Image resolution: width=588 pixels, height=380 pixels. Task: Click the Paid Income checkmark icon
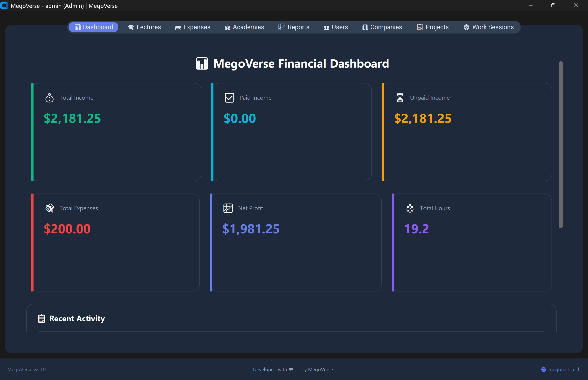tap(229, 98)
